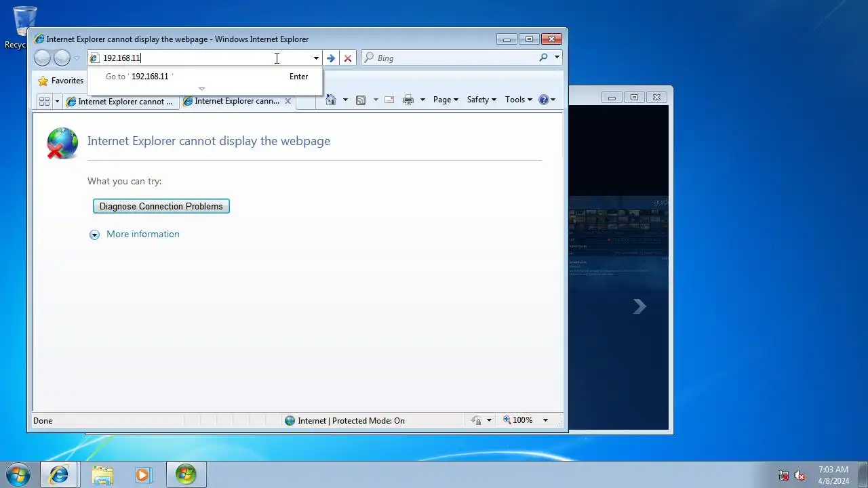Click the 100% zoom level button

(x=517, y=421)
